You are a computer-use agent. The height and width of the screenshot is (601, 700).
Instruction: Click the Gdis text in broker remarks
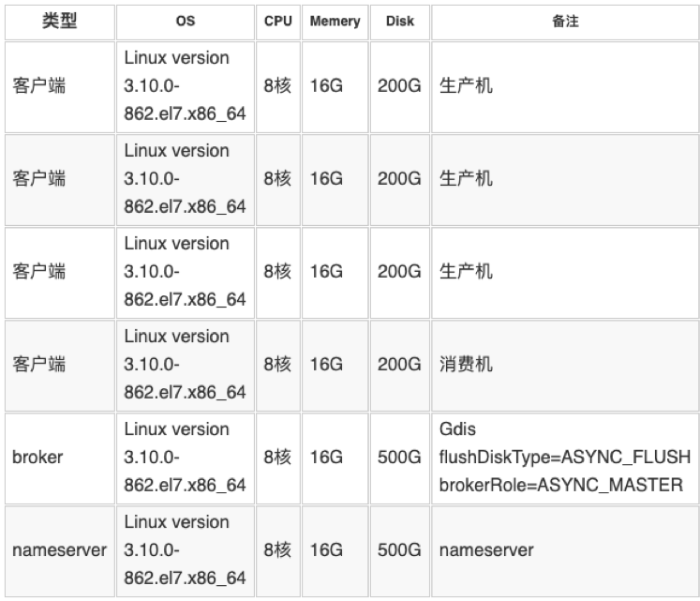click(458, 429)
